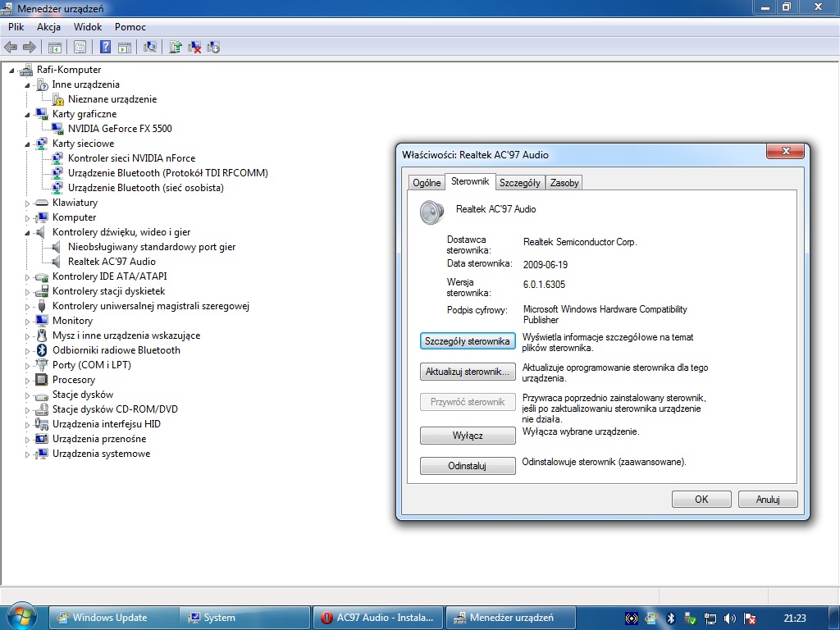
Task: Click Anuluj to cancel the dialog
Action: [768, 500]
